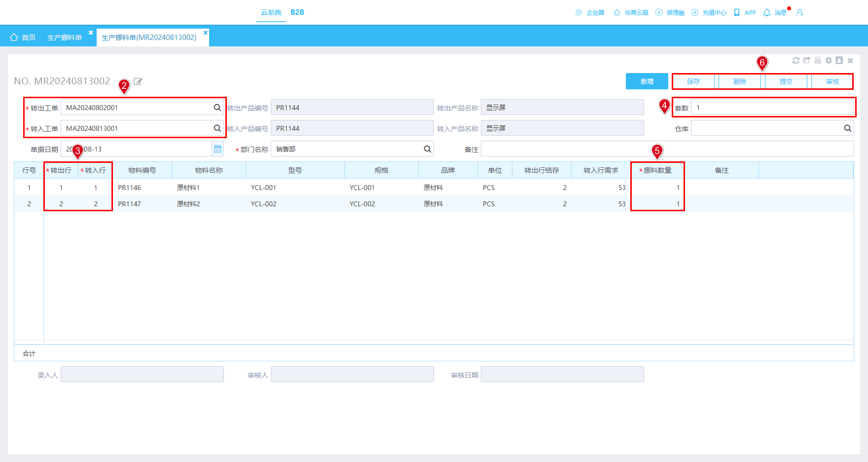Screen dimensions: 868x462
Task: Open the 生产挪料单 list tab
Action: click(x=65, y=38)
